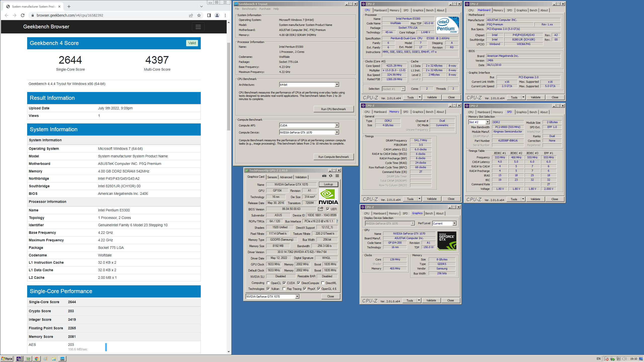Click the Intel Pentium logo in CPU-Z
Screen dimensions: 644x362
[x=447, y=25]
